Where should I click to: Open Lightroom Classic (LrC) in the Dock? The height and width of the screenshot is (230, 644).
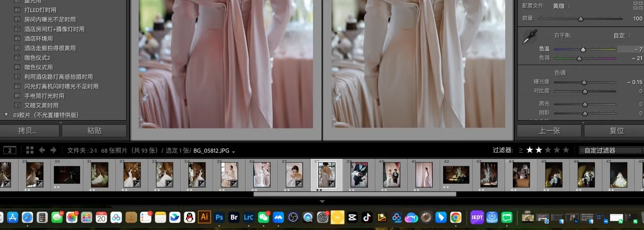click(249, 217)
